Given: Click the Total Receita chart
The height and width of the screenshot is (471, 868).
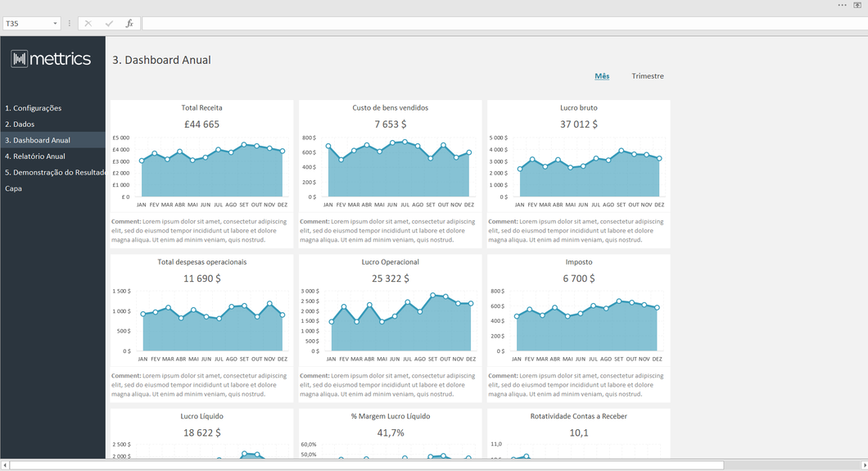Looking at the screenshot, I should tap(202, 170).
